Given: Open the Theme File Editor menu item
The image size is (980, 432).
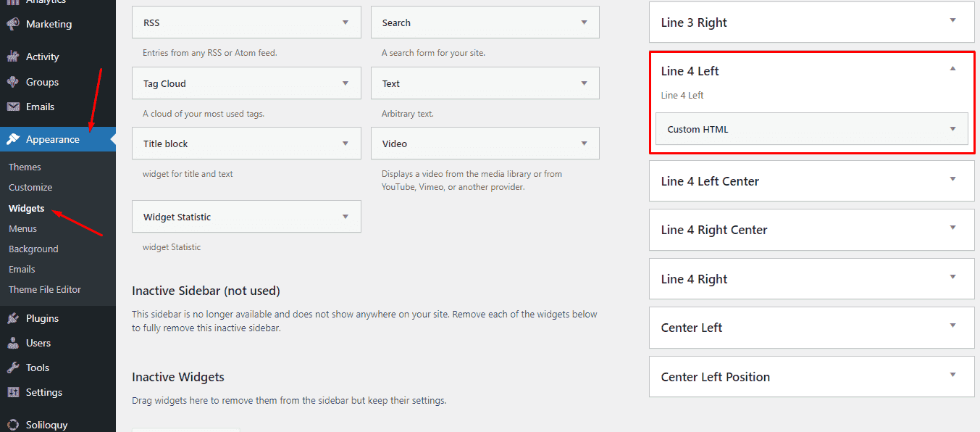Looking at the screenshot, I should [45, 289].
